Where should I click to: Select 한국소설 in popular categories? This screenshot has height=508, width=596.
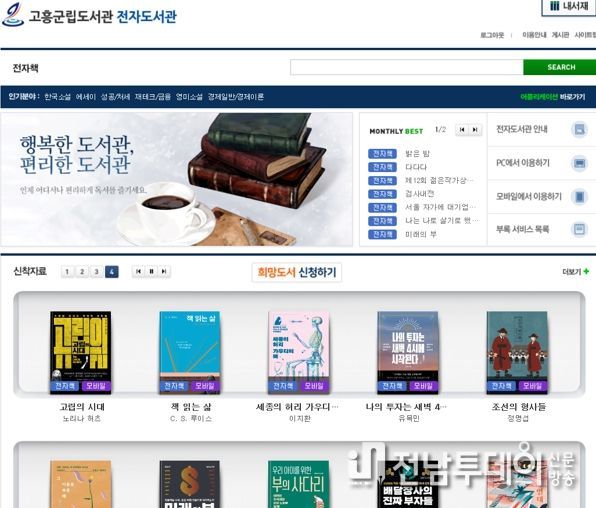pyautogui.click(x=57, y=97)
